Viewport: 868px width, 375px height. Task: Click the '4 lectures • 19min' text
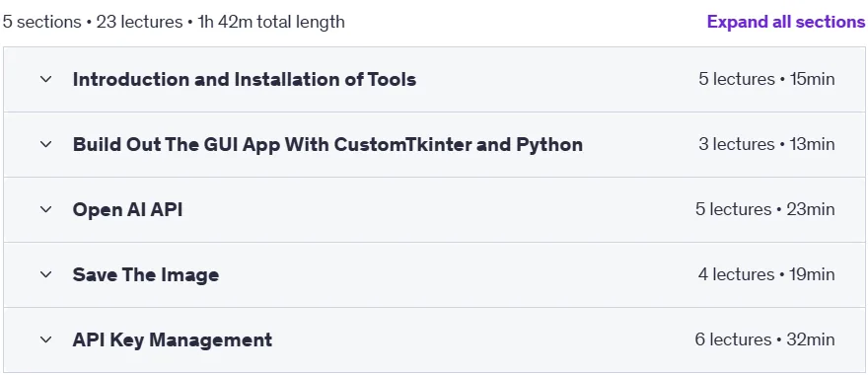pyautogui.click(x=766, y=274)
